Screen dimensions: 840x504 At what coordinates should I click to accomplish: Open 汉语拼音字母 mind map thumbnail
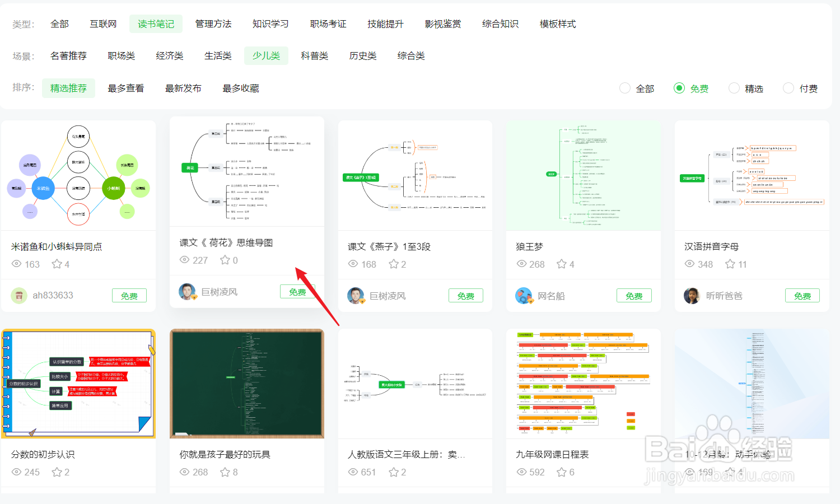point(752,175)
